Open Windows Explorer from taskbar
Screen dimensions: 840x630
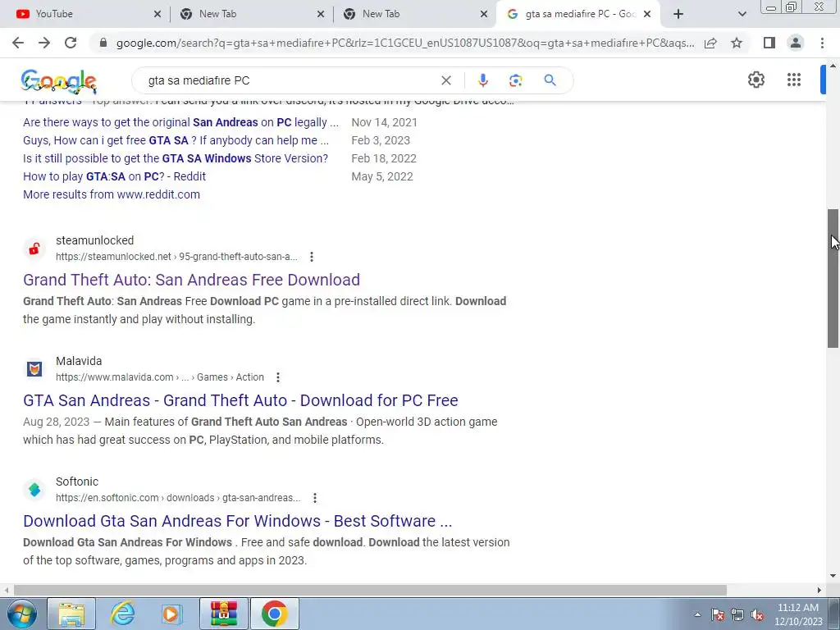click(71, 614)
